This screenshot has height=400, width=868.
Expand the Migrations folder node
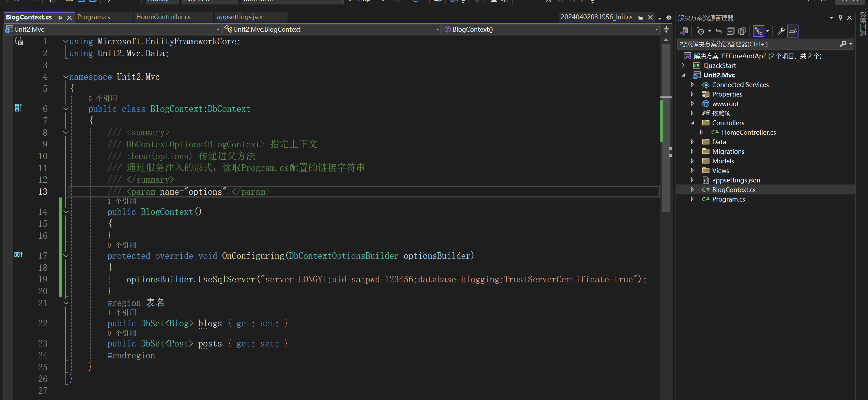click(692, 151)
